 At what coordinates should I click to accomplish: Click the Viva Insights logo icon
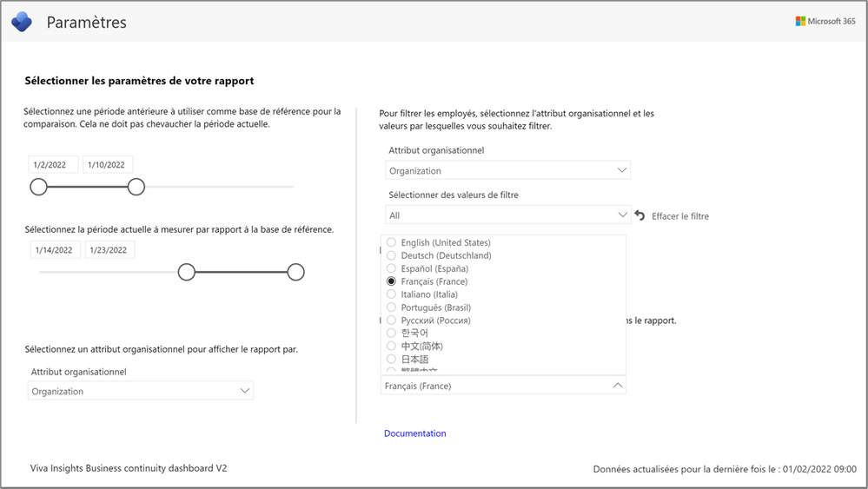coord(22,22)
